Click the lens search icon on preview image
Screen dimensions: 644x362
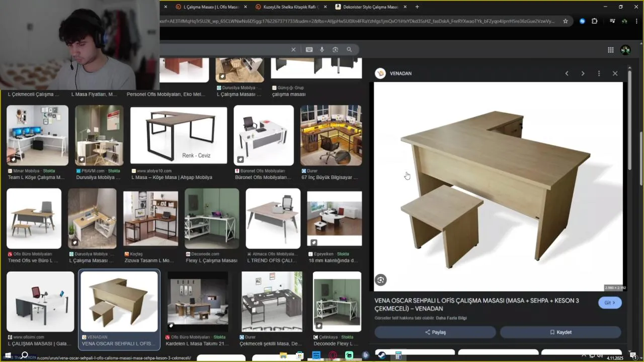click(381, 280)
